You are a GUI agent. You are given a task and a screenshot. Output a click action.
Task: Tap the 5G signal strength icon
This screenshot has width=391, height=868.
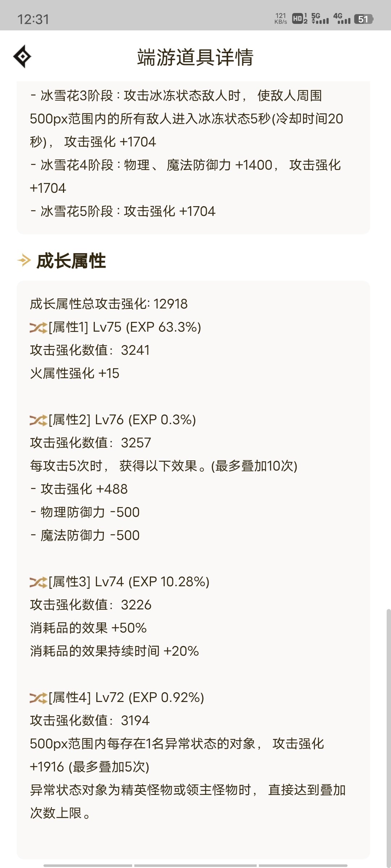(320, 19)
